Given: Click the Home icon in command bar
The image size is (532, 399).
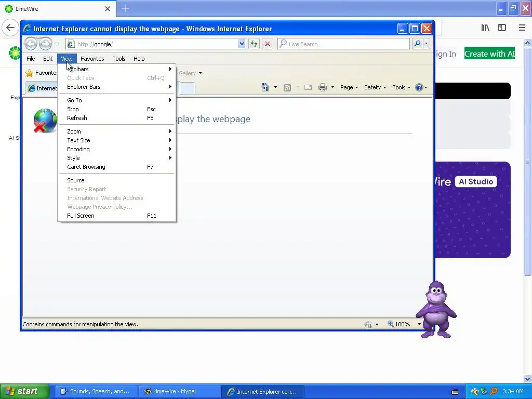Looking at the screenshot, I should tap(265, 87).
